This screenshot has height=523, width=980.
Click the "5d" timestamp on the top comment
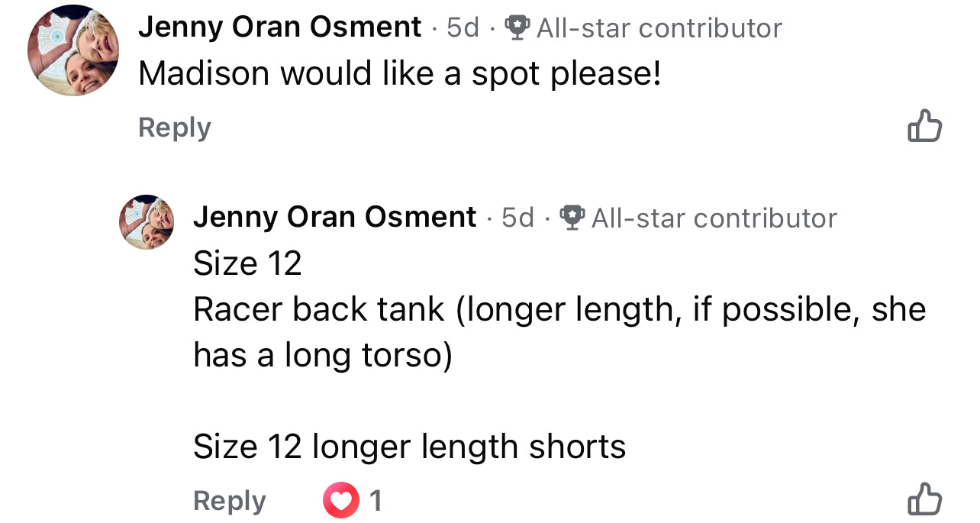coord(463,27)
